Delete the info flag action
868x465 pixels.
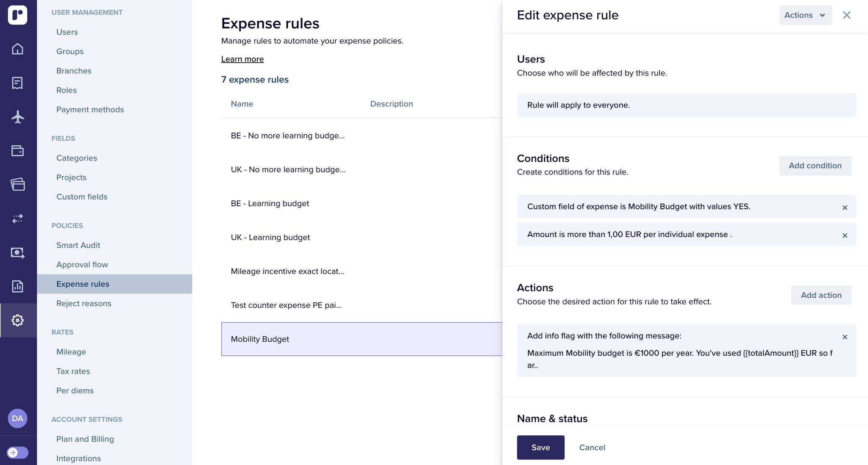click(845, 337)
